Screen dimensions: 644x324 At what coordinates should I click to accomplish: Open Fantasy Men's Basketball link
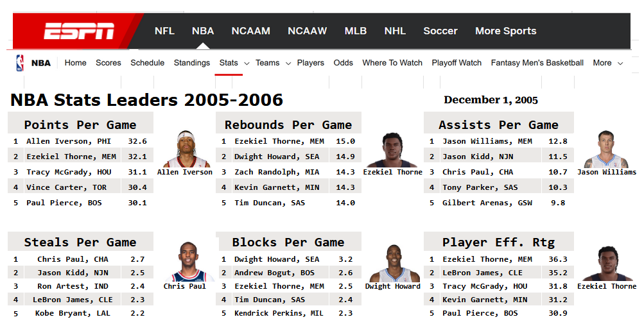coord(537,63)
